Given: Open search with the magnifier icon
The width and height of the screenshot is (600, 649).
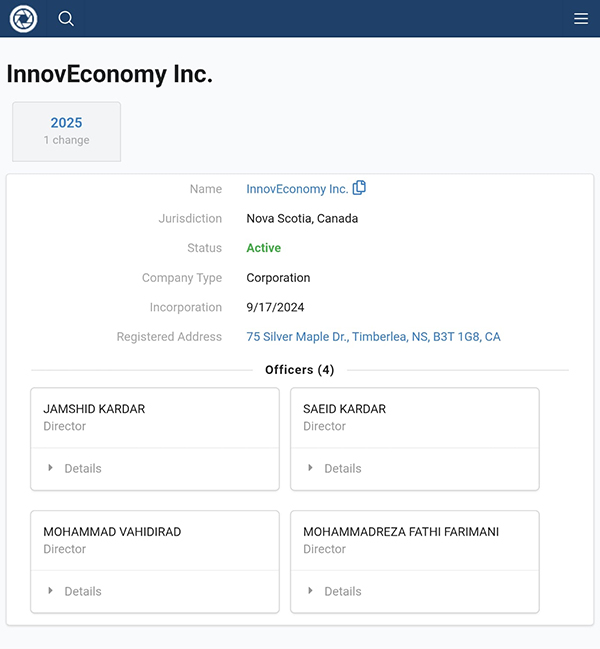Looking at the screenshot, I should pos(66,18).
